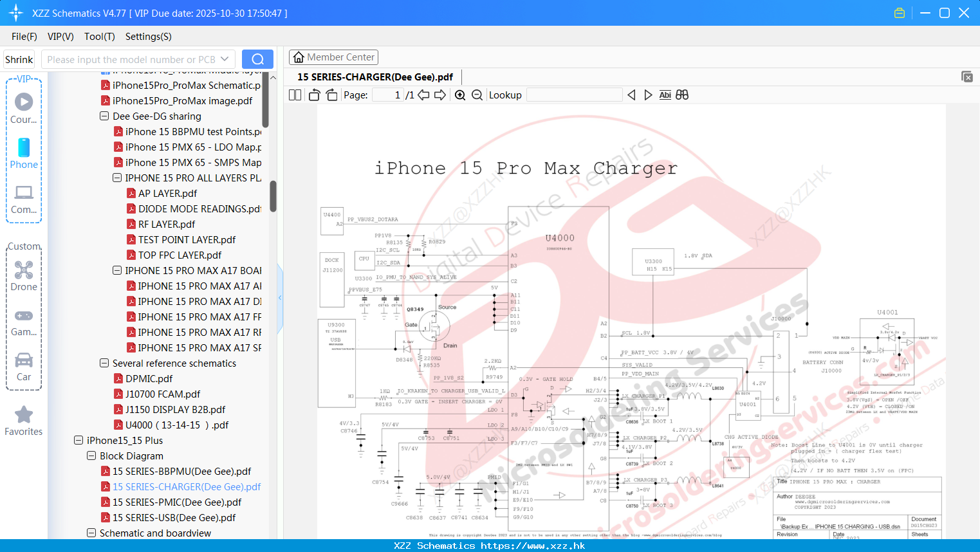Collapse IPHONE 15 PRO MAX A17 BOARD folder

click(x=116, y=271)
